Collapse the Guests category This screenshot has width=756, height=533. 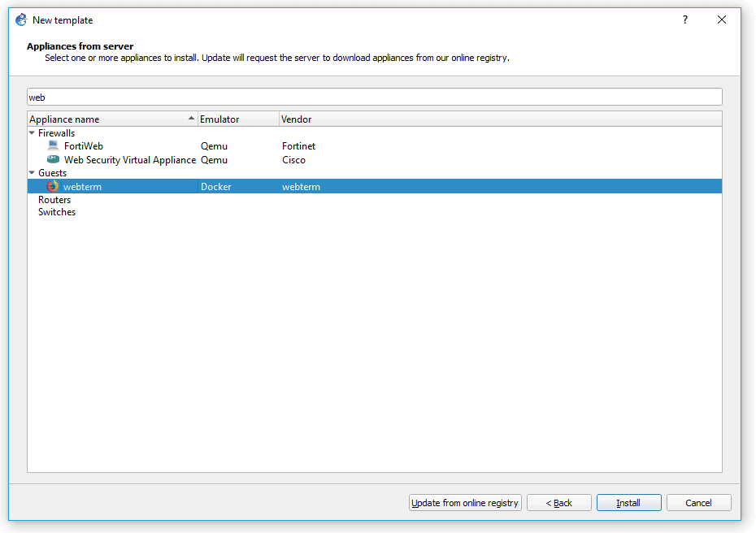click(32, 172)
